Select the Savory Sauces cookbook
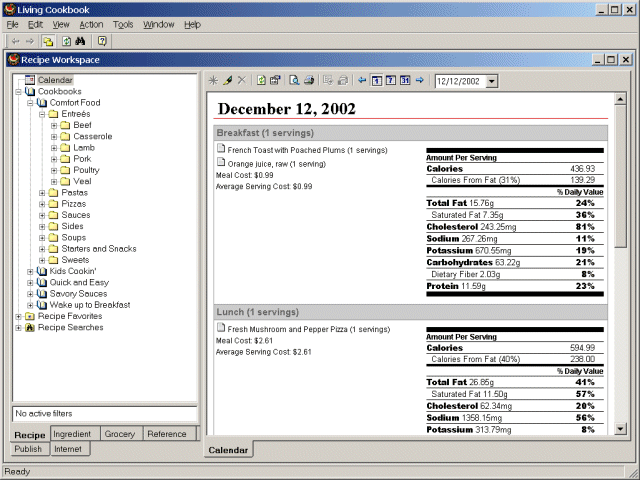The width and height of the screenshot is (640, 480). pos(78,293)
